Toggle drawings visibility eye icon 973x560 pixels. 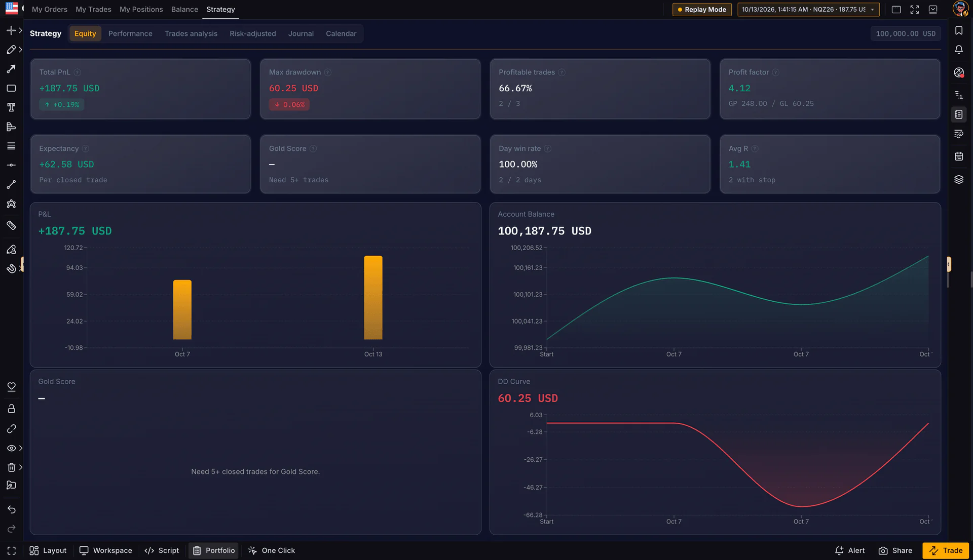(11, 448)
